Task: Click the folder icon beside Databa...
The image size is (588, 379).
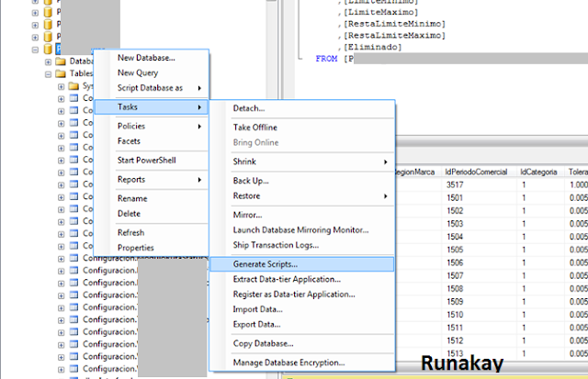Action: click(61, 61)
